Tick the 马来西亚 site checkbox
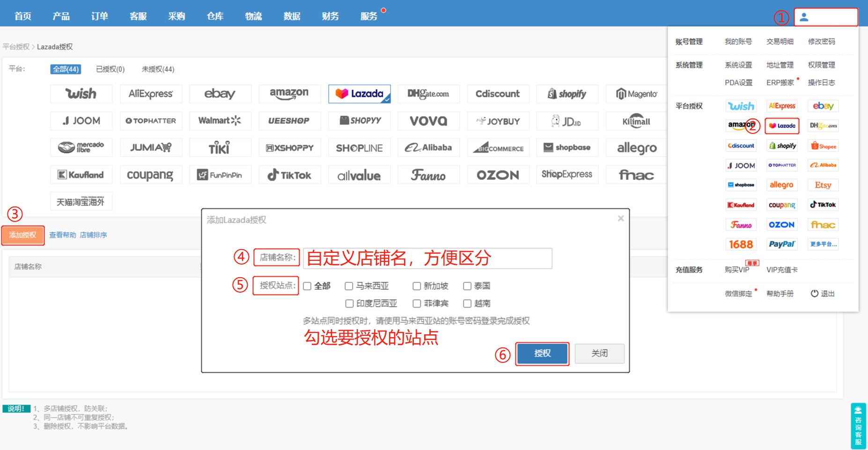Viewport: 868px width, 450px height. click(x=349, y=286)
